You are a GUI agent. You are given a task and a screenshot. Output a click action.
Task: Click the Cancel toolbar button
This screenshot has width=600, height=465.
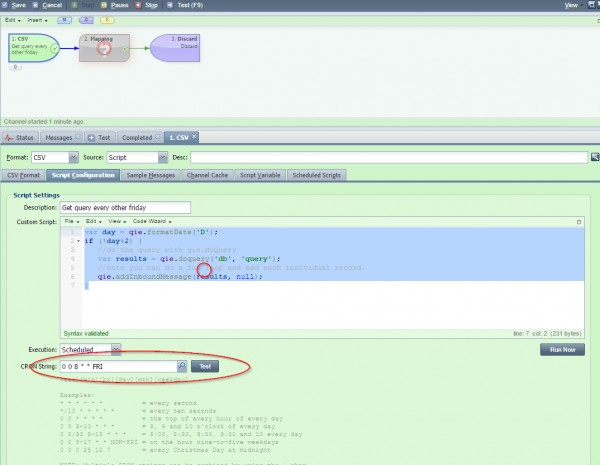(48, 5)
